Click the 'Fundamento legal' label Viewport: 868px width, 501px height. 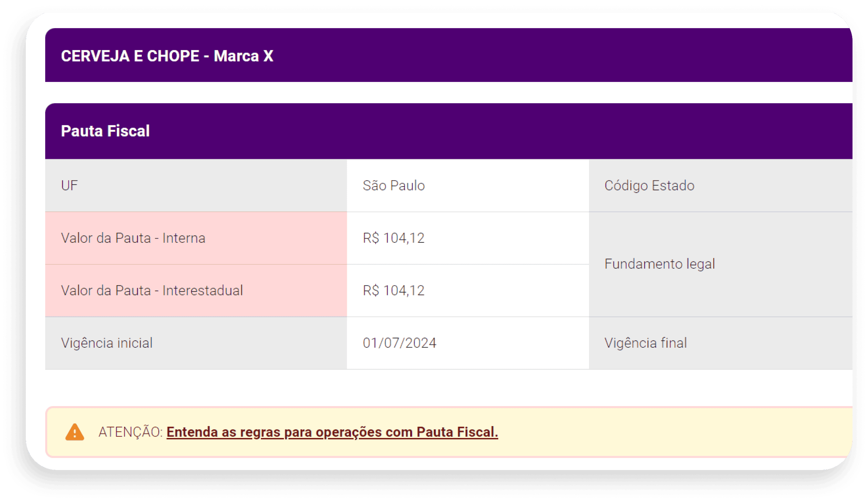point(659,264)
